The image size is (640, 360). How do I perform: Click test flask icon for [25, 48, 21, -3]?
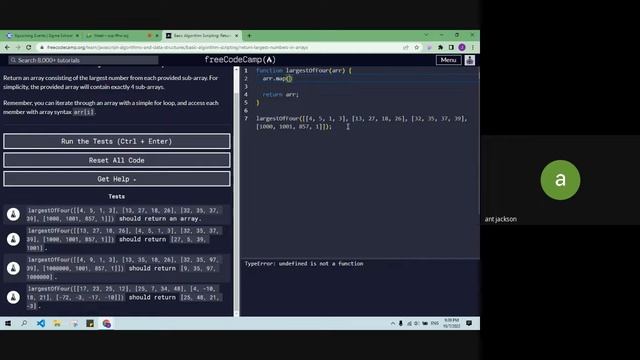coord(13,297)
